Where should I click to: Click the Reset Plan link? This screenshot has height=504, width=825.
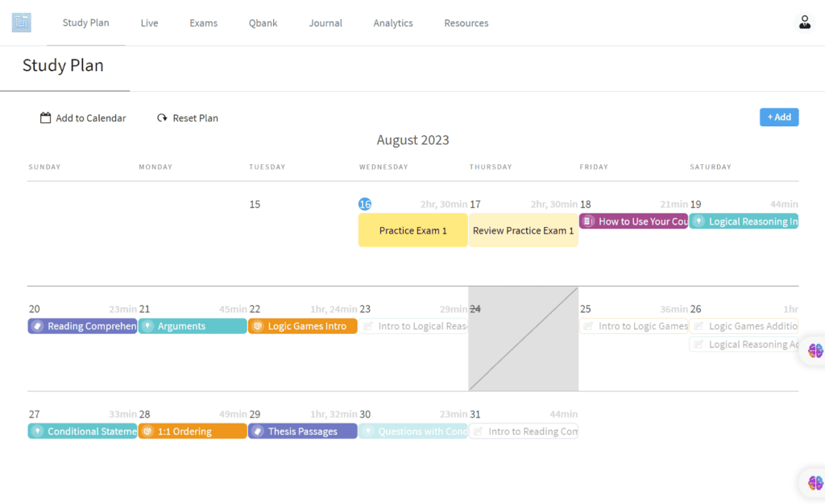(x=195, y=118)
